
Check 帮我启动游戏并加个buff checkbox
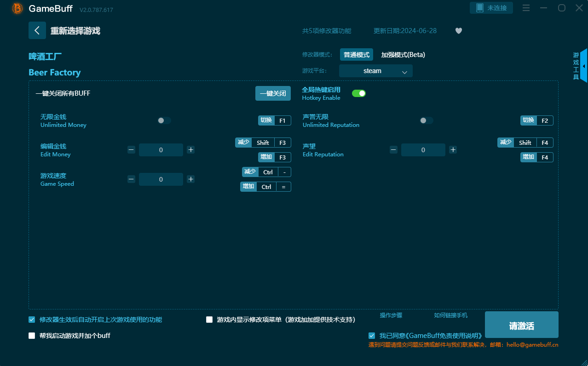tap(32, 336)
